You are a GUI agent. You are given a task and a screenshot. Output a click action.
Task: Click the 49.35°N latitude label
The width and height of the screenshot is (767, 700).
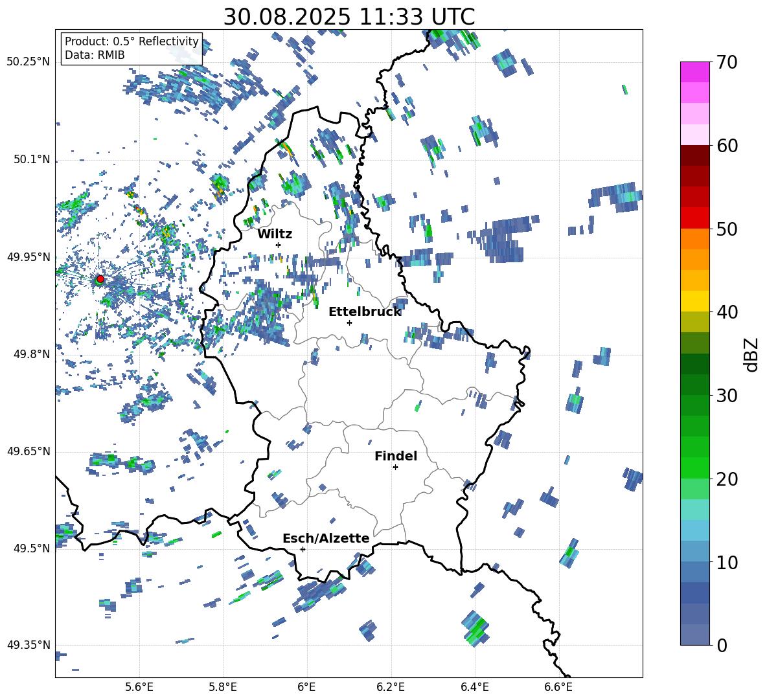[29, 645]
